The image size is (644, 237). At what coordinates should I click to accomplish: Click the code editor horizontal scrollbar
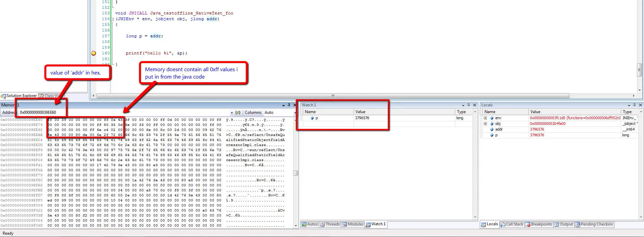333,96
